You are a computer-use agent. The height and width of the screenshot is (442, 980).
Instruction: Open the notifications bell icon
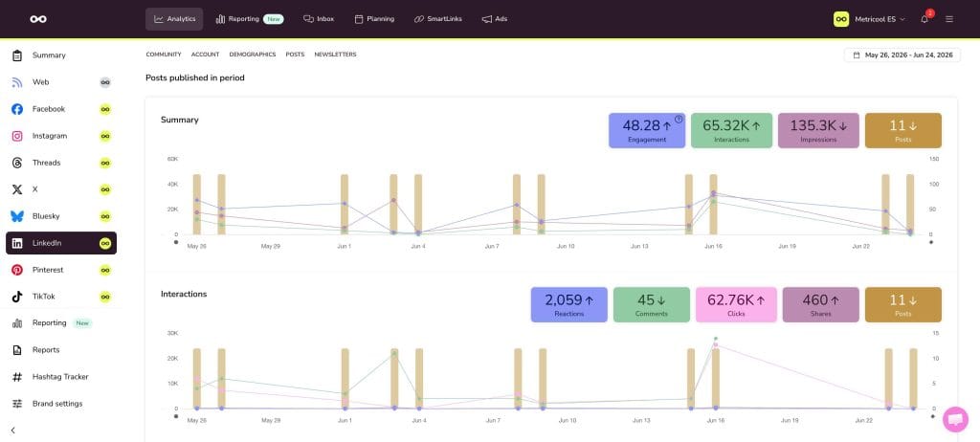pos(924,19)
